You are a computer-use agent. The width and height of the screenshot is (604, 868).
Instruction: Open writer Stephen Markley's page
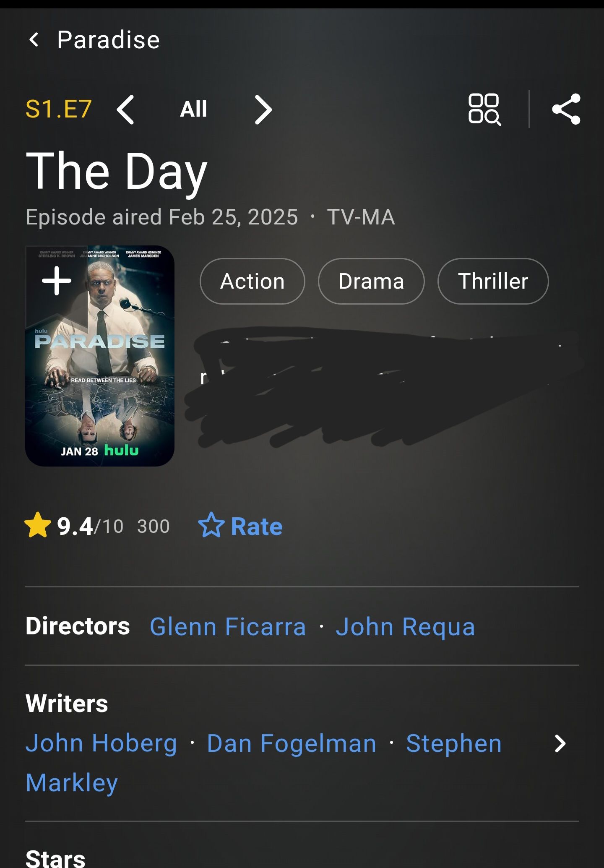point(453,744)
